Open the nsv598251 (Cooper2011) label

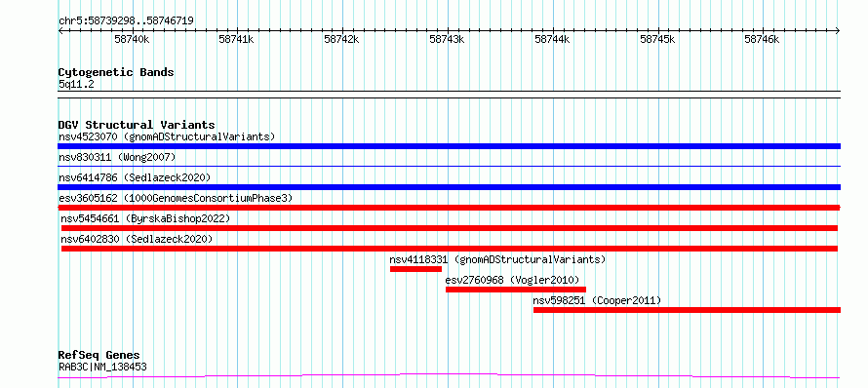(x=597, y=300)
